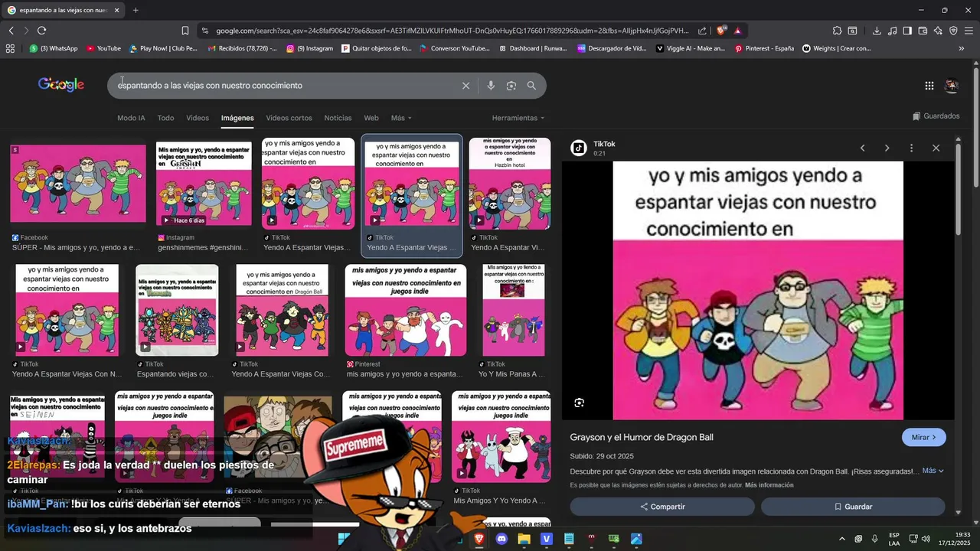Close the image preview panel
Image resolution: width=980 pixels, height=551 pixels.
tap(936, 148)
